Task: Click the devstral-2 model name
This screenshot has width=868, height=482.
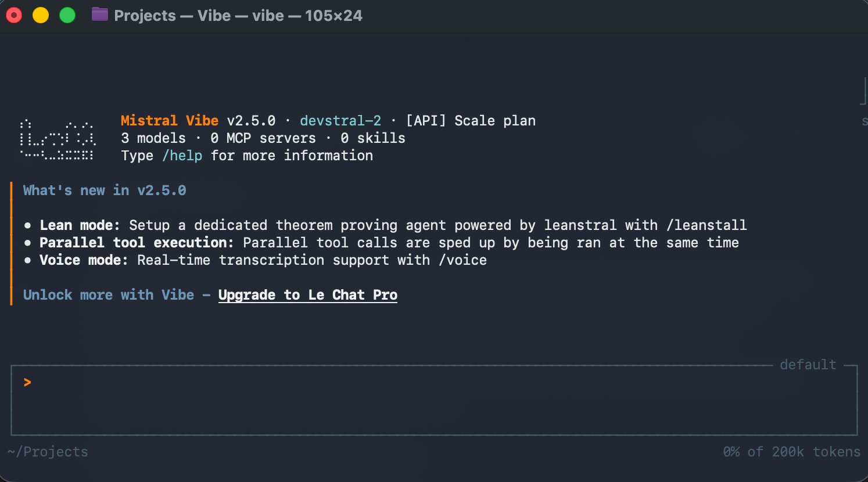Action: [x=340, y=121]
